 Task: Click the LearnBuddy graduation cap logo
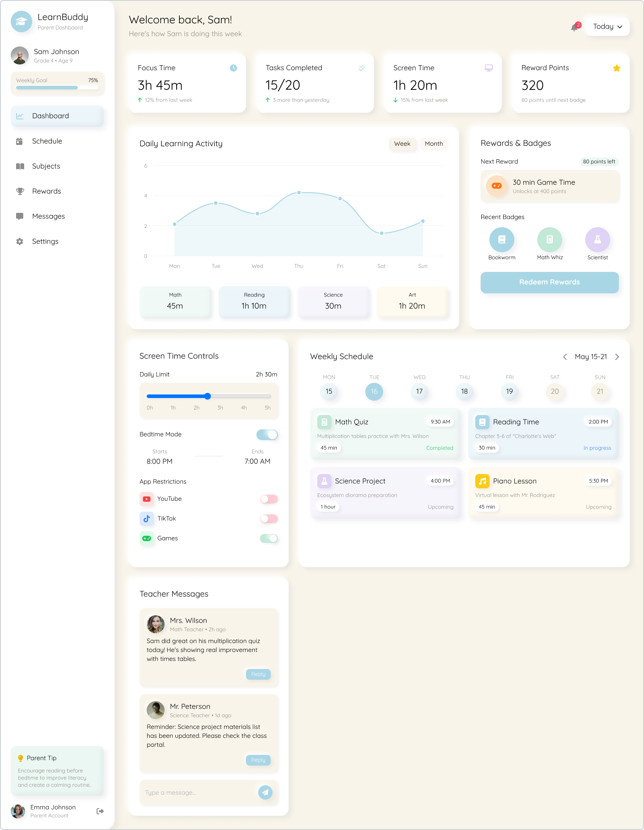coord(21,21)
